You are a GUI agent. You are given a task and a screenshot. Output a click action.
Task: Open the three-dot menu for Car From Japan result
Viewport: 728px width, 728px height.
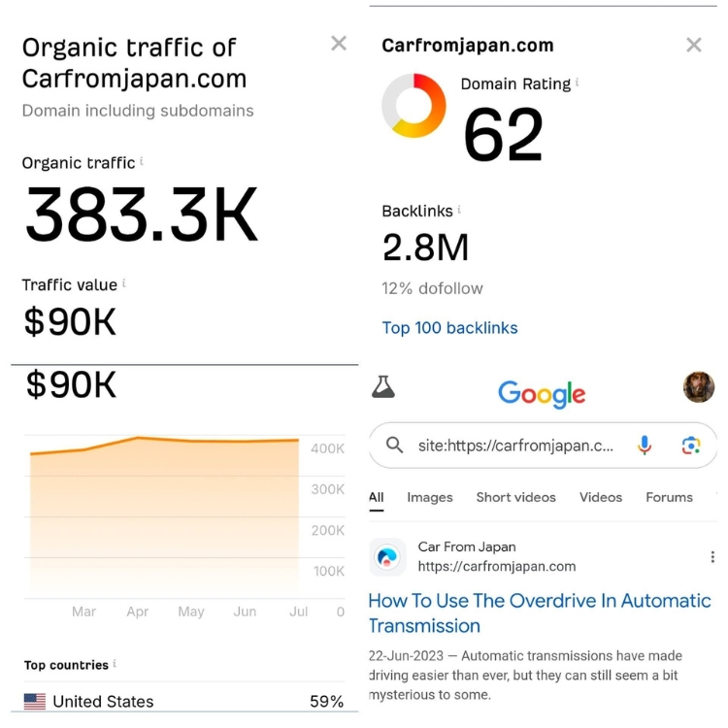click(x=712, y=557)
